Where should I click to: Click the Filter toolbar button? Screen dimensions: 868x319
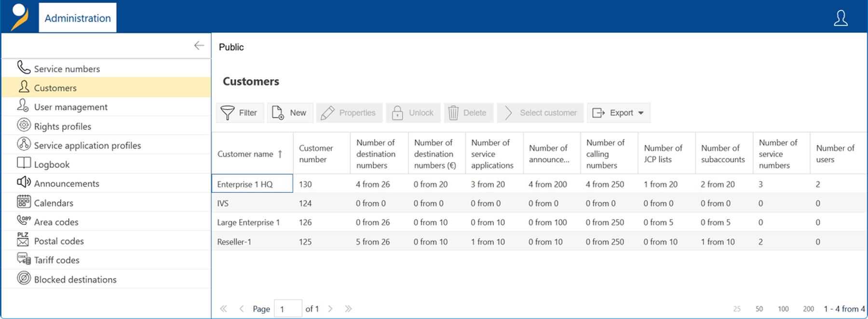click(240, 113)
